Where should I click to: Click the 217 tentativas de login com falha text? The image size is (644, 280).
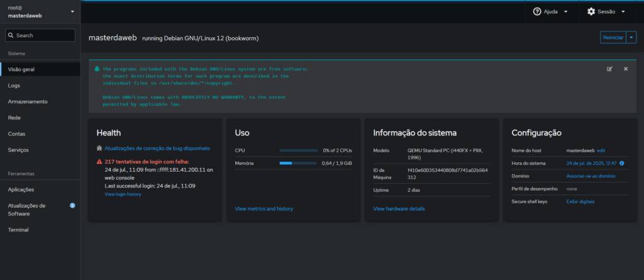click(x=147, y=162)
